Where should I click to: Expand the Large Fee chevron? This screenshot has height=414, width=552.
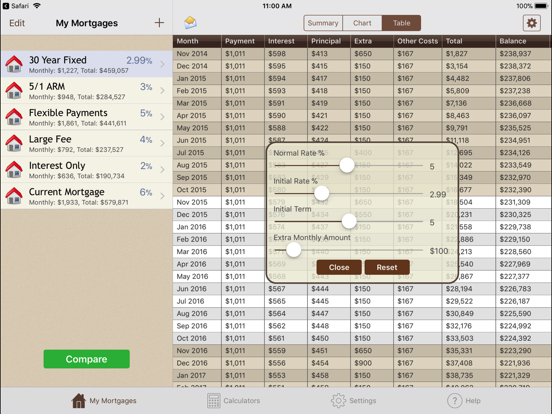162,143
